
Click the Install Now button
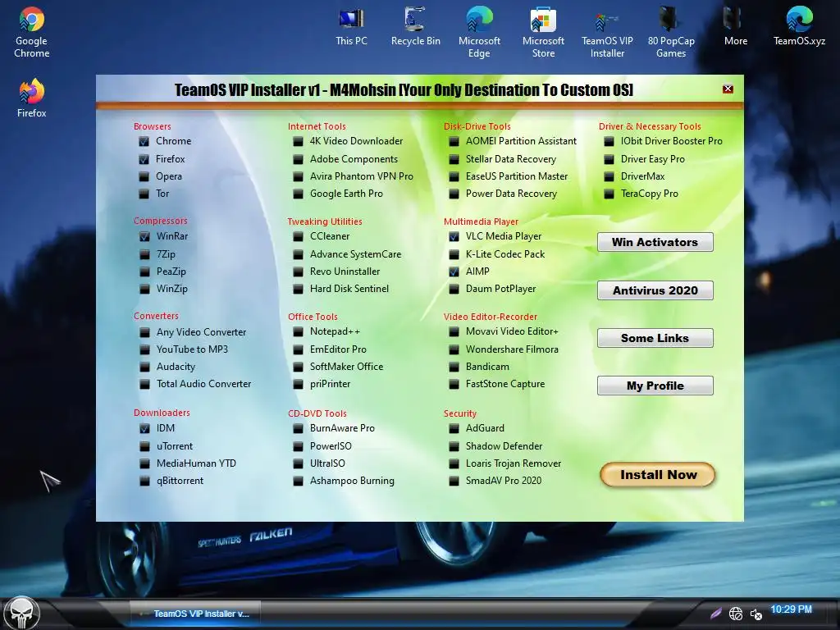[658, 475]
